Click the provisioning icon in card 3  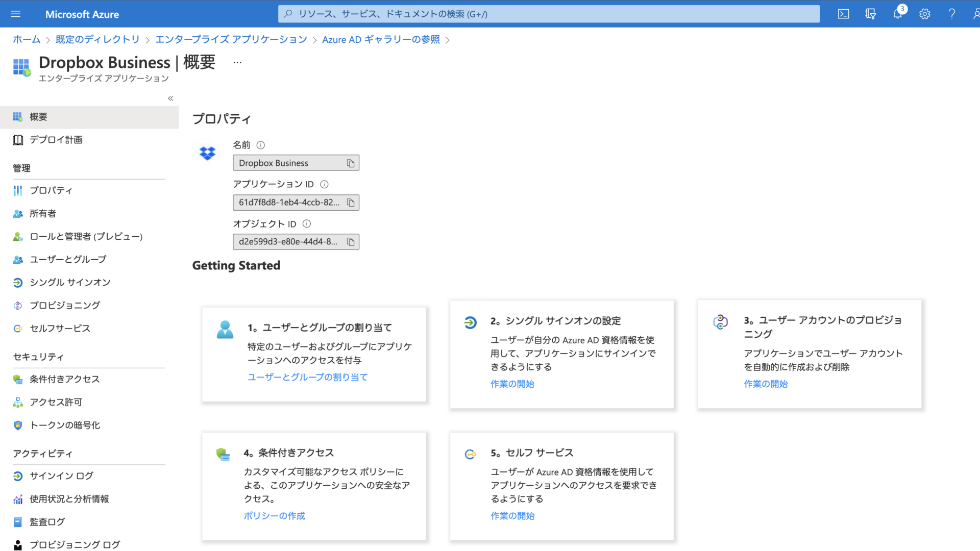[x=720, y=322]
